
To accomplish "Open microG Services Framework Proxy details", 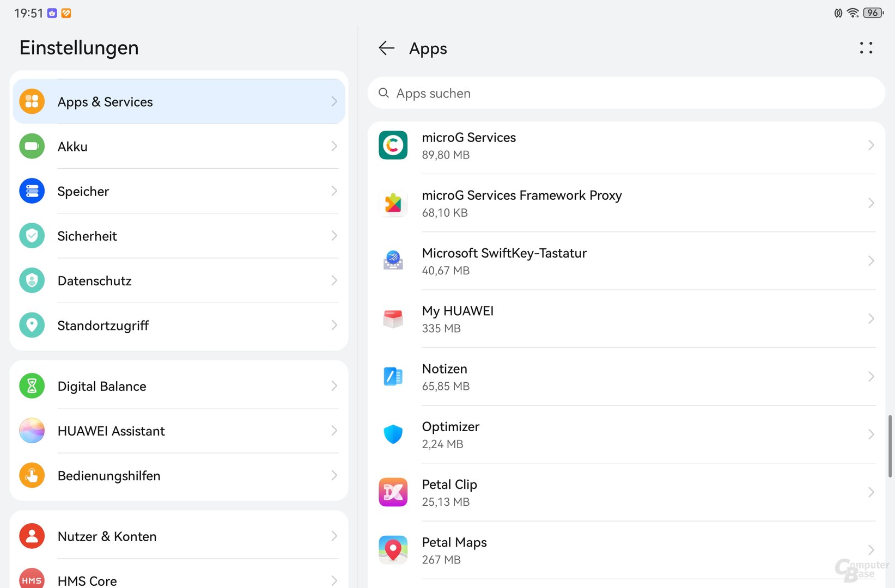I will point(626,203).
